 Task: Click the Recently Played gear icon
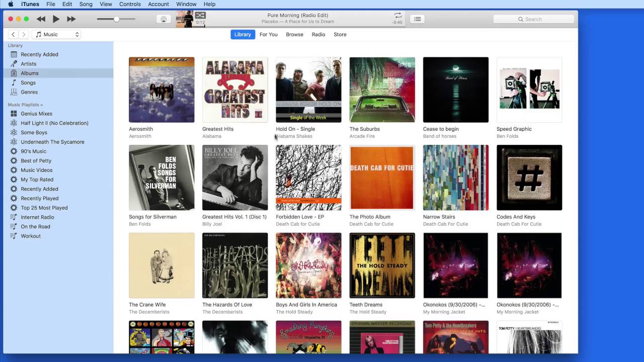pyautogui.click(x=14, y=199)
